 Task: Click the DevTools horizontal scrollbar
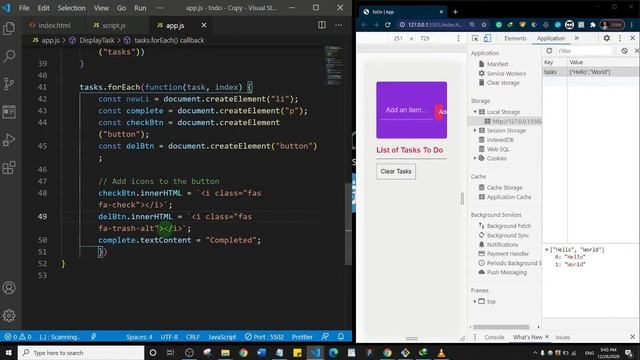[501, 327]
